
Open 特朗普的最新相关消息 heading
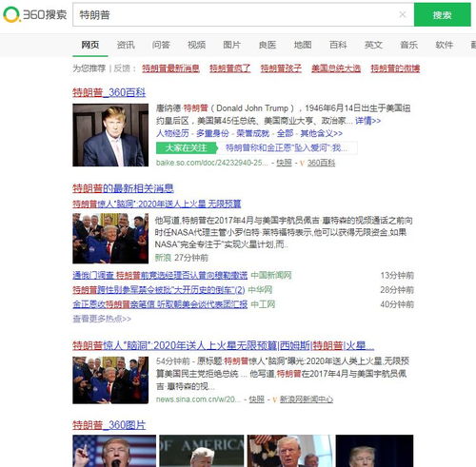click(x=123, y=188)
